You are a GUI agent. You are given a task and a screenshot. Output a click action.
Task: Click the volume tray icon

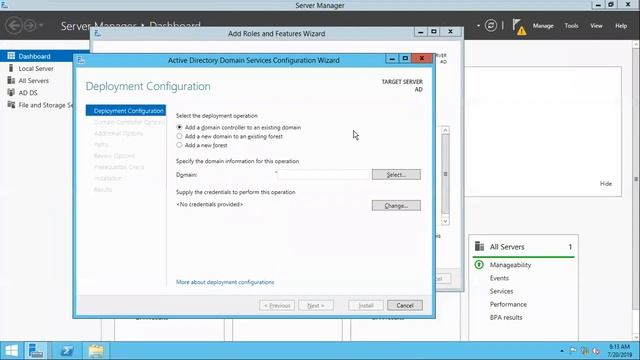pos(596,351)
